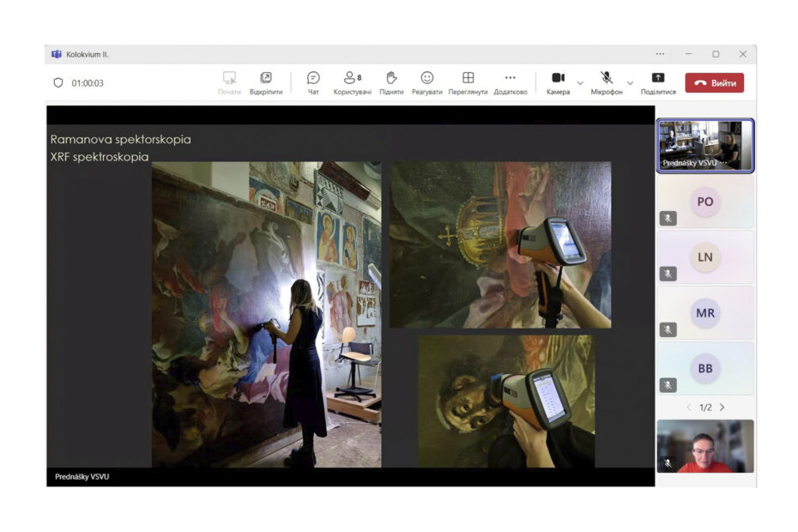Click photo of woman scanning mural
798x532 pixels.
[267, 315]
